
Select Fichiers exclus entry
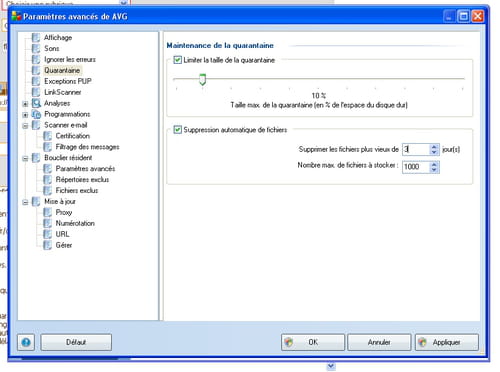point(77,191)
